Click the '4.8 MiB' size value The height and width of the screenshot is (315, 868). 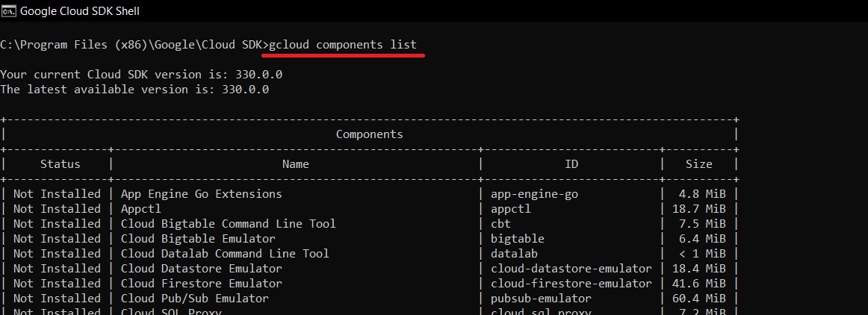coord(702,194)
